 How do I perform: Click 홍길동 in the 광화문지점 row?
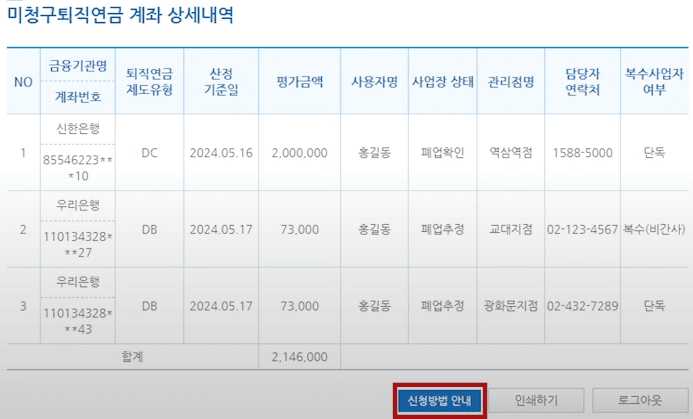pos(374,306)
